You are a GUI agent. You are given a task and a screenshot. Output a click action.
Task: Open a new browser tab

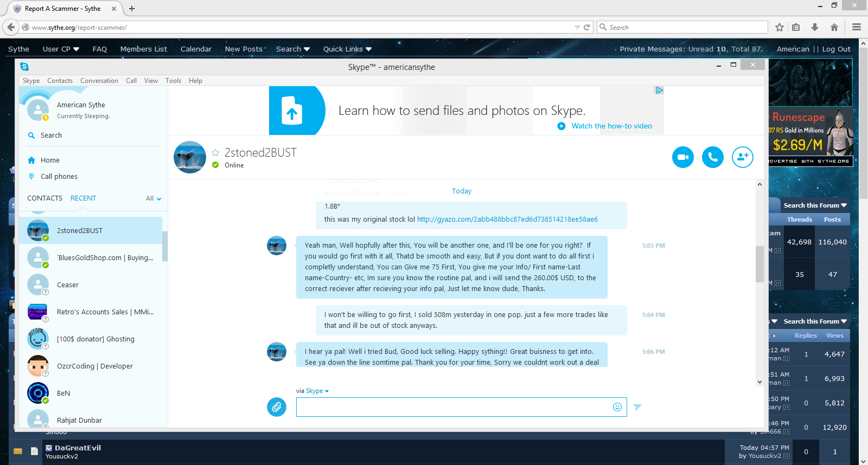tap(132, 9)
